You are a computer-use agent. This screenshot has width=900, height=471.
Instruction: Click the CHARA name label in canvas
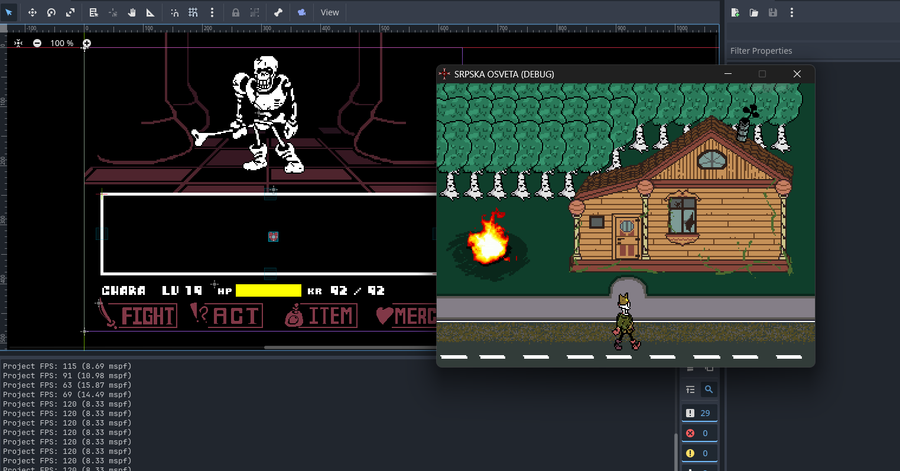coord(123,291)
